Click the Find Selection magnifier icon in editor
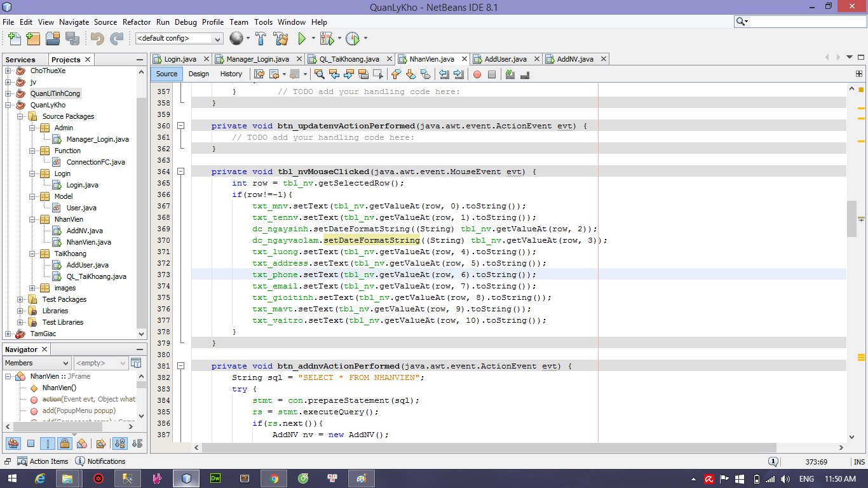This screenshot has height=488, width=868. (x=320, y=74)
